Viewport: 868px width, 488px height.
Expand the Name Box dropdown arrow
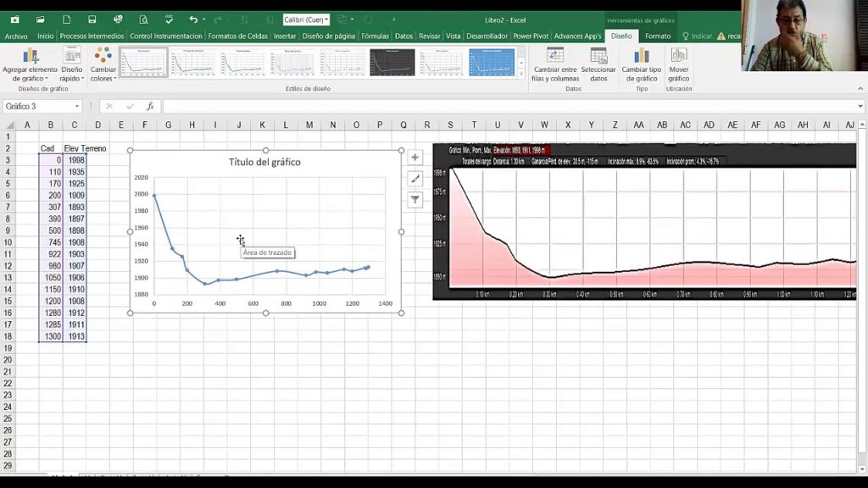(x=77, y=106)
